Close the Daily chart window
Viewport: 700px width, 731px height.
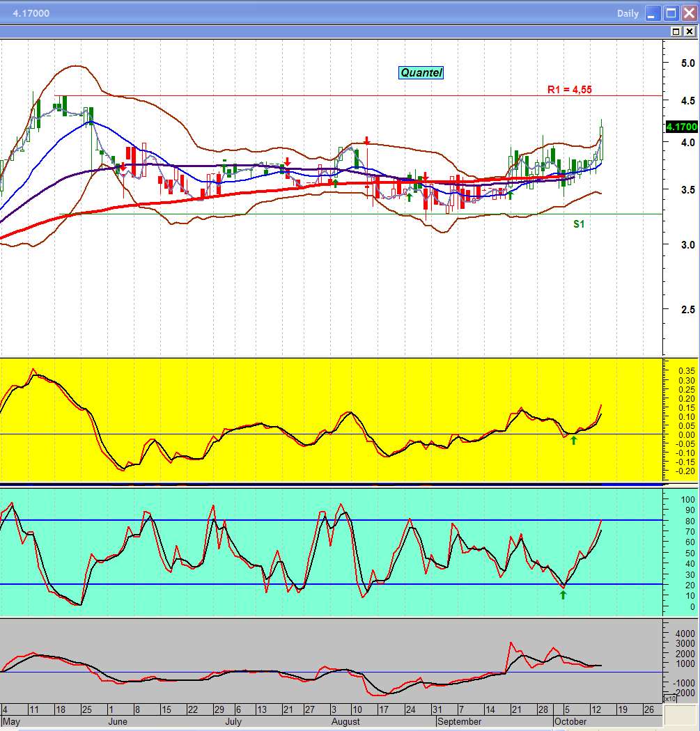pyautogui.click(x=690, y=13)
